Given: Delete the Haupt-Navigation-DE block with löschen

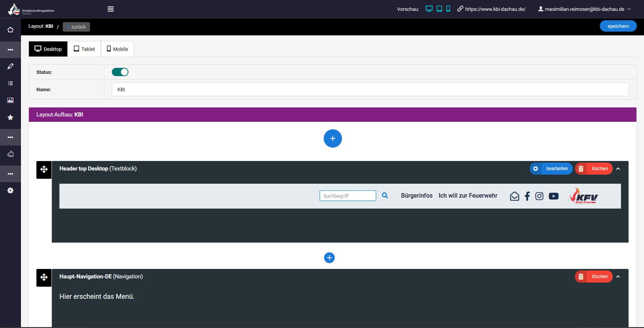Looking at the screenshot, I should pyautogui.click(x=593, y=277).
